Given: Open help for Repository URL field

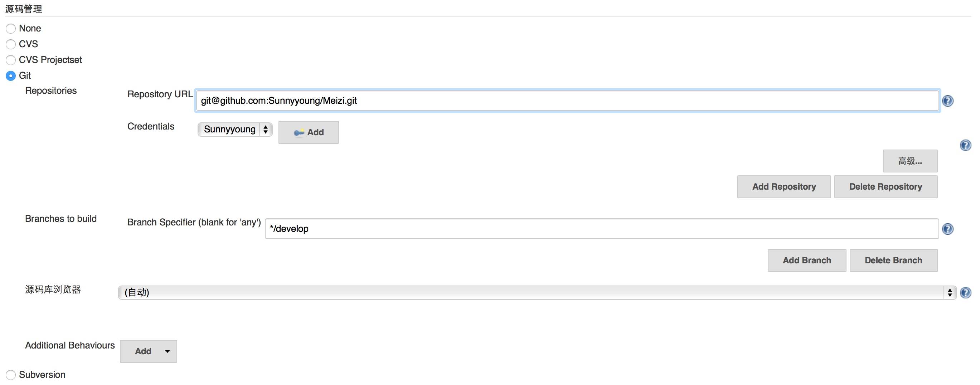Looking at the screenshot, I should coord(947,101).
